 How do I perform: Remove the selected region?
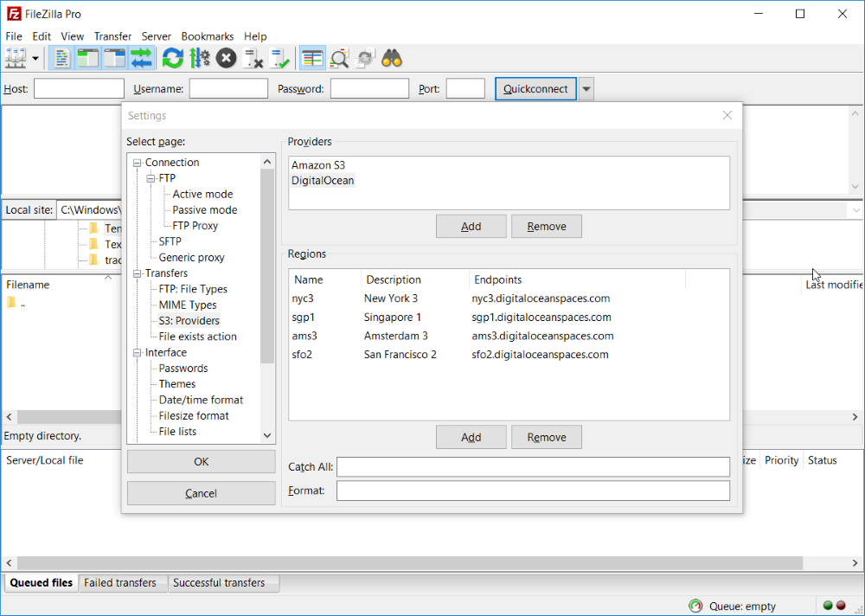pyautogui.click(x=547, y=437)
